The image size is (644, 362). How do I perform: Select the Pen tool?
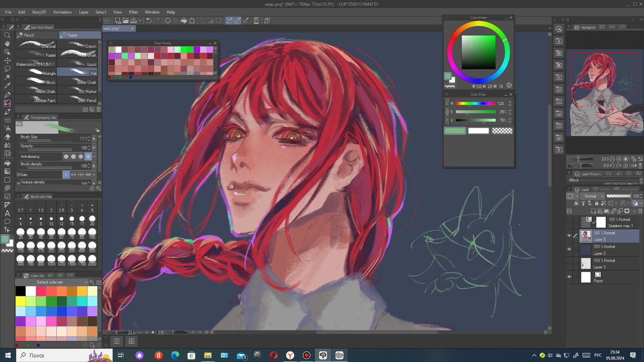(x=7, y=95)
